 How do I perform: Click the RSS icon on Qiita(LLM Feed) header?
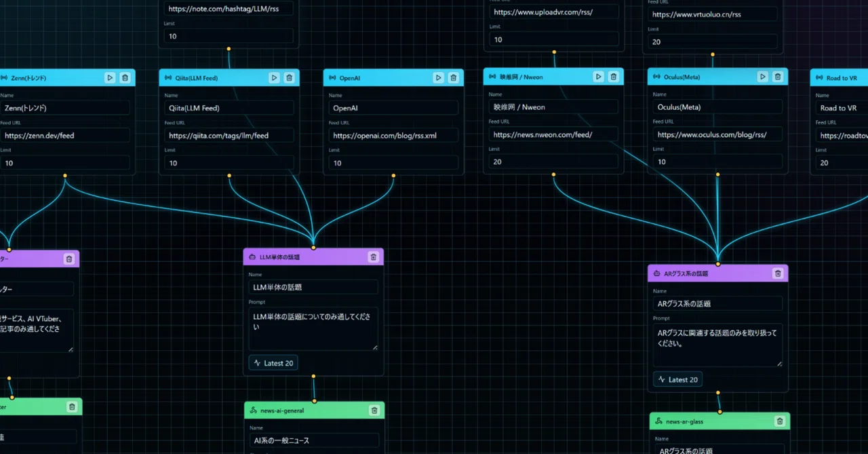coord(168,78)
